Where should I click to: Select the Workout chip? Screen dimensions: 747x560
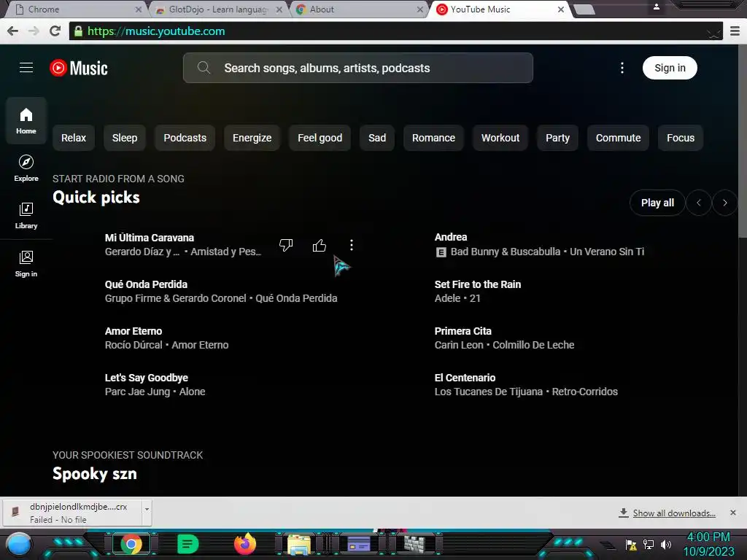coord(500,138)
